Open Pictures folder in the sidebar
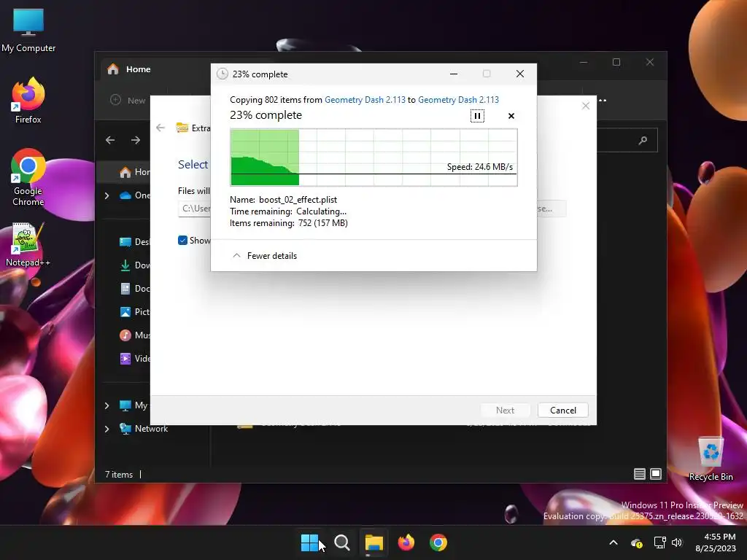 pos(133,312)
